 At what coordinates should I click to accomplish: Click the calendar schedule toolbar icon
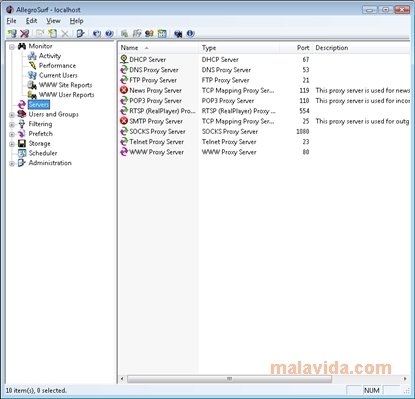[162, 33]
